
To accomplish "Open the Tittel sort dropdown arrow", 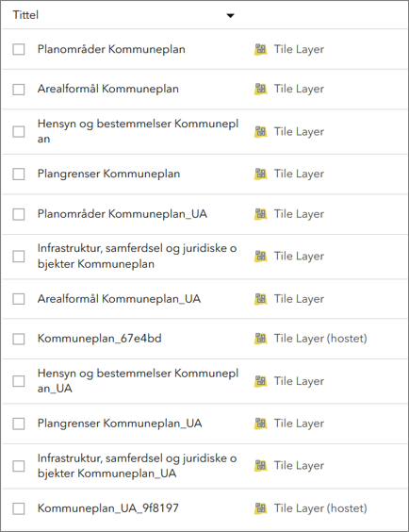I will (231, 16).
